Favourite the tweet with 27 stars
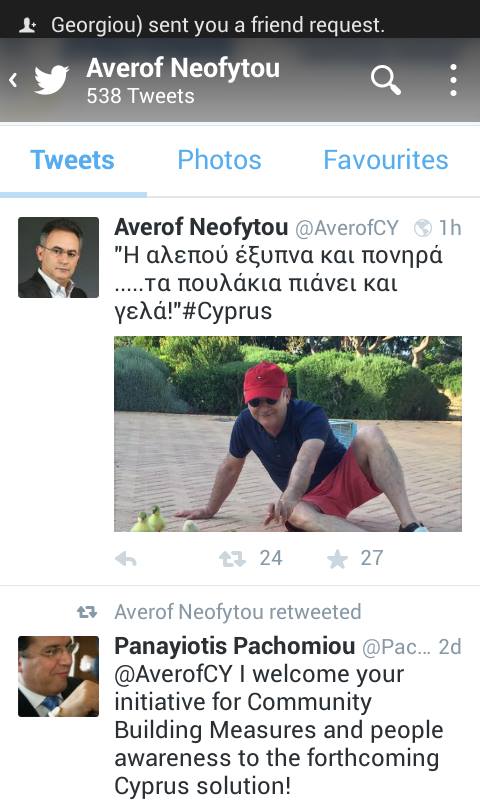The image size is (480, 800). (x=337, y=559)
